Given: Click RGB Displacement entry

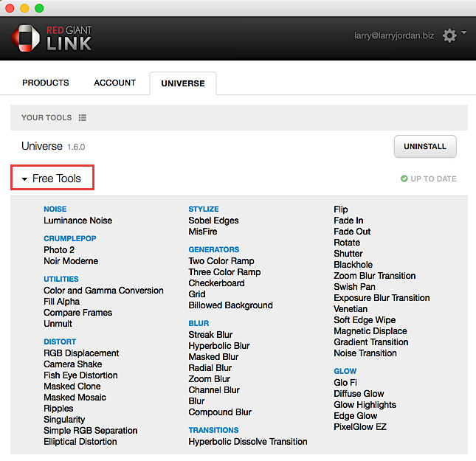Looking at the screenshot, I should point(81,353).
